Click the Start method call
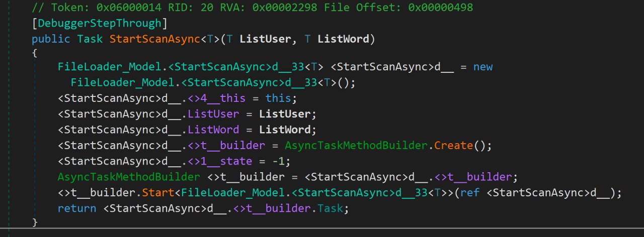The height and width of the screenshot is (237, 644). click(157, 193)
